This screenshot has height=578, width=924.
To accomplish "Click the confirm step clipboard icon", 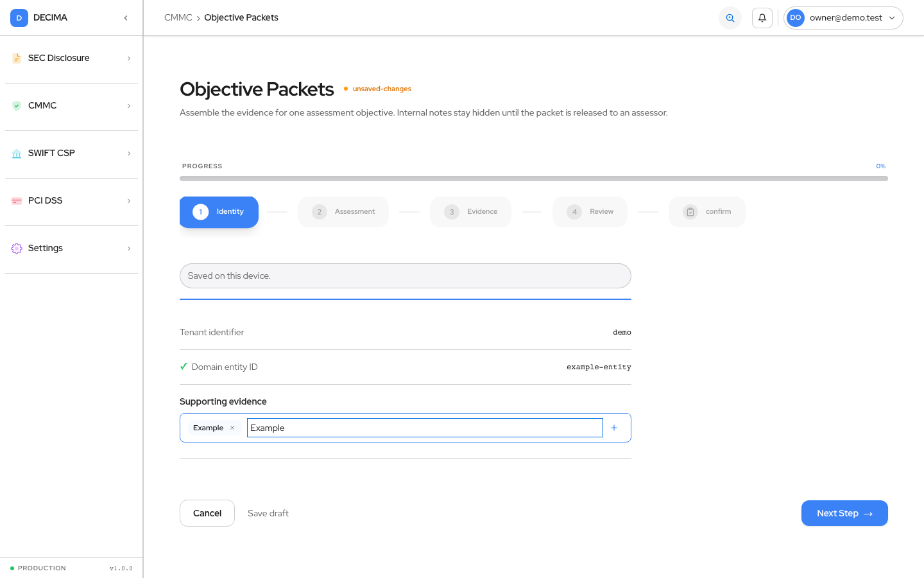I will coord(690,212).
